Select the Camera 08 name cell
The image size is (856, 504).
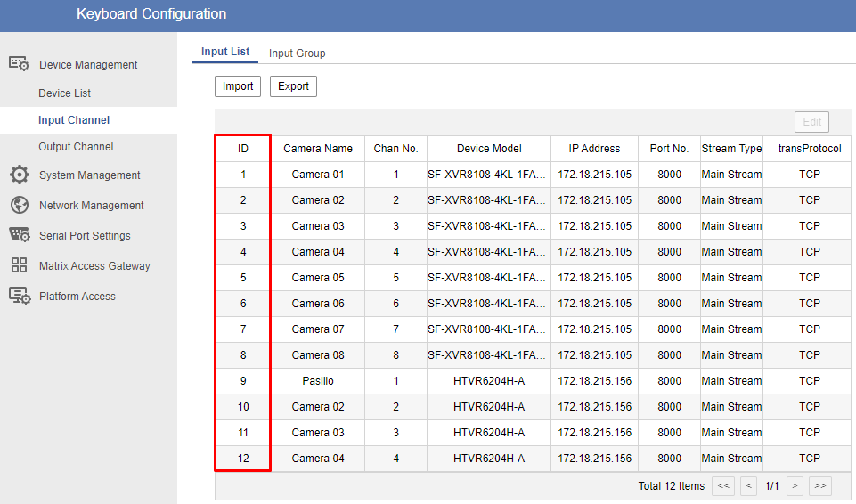click(x=318, y=355)
